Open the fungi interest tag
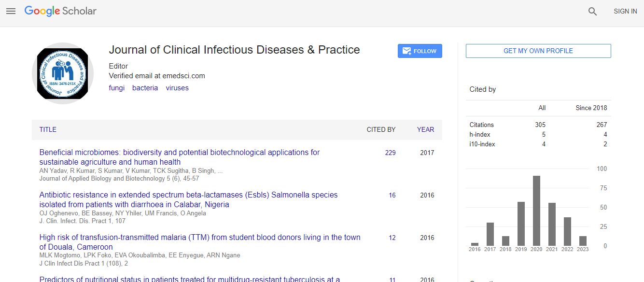The height and width of the screenshot is (282, 644). point(116,88)
